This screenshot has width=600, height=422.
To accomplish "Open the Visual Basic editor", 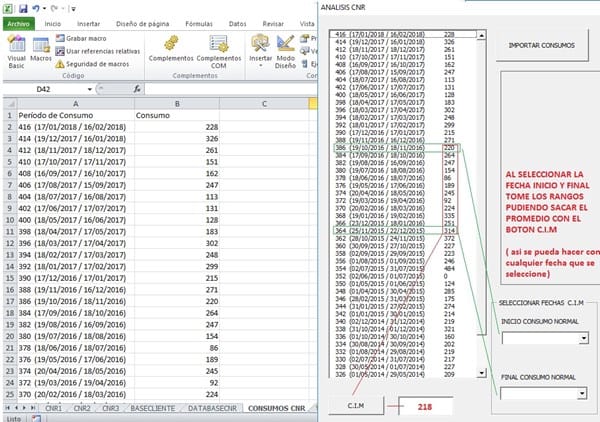I will pos(16,50).
